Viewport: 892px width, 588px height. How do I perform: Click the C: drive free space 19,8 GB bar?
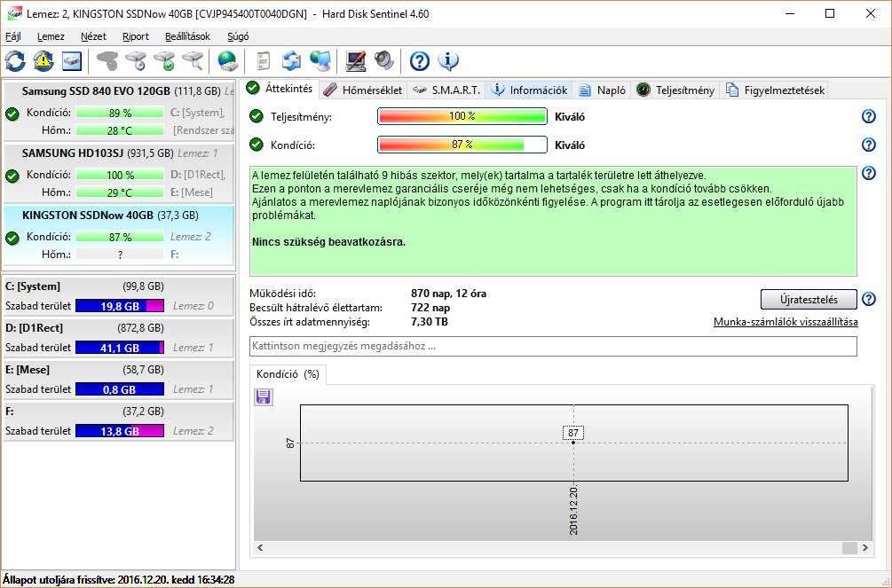120,306
